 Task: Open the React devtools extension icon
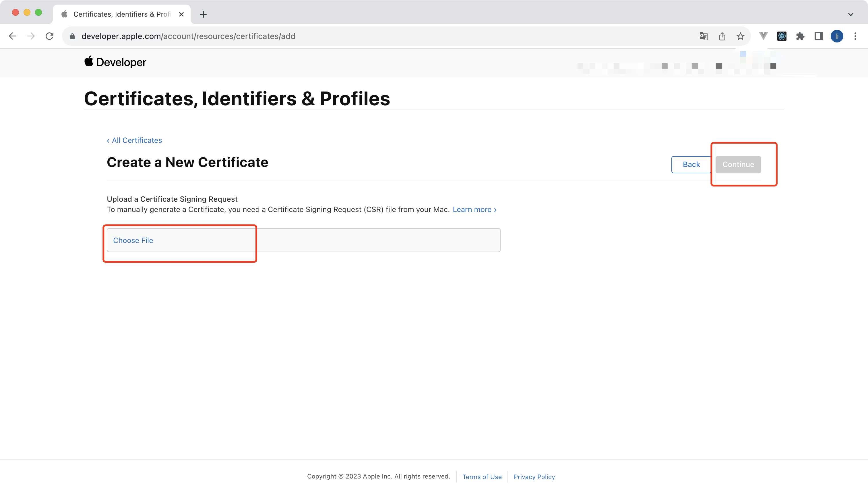click(782, 36)
